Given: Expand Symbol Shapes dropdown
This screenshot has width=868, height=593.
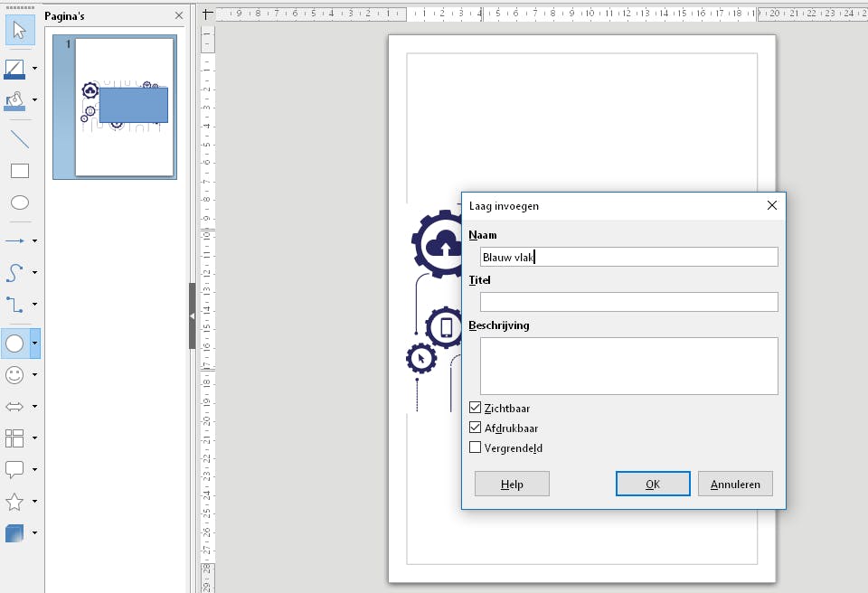Looking at the screenshot, I should click(x=35, y=375).
